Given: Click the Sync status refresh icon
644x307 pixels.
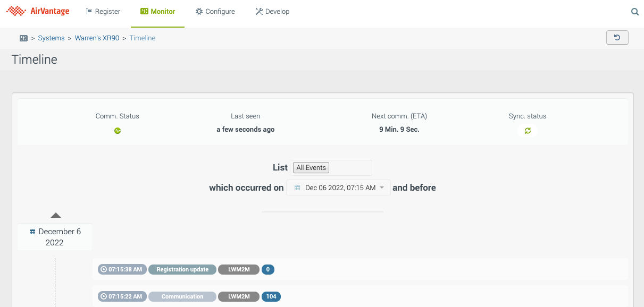Looking at the screenshot, I should [528, 131].
